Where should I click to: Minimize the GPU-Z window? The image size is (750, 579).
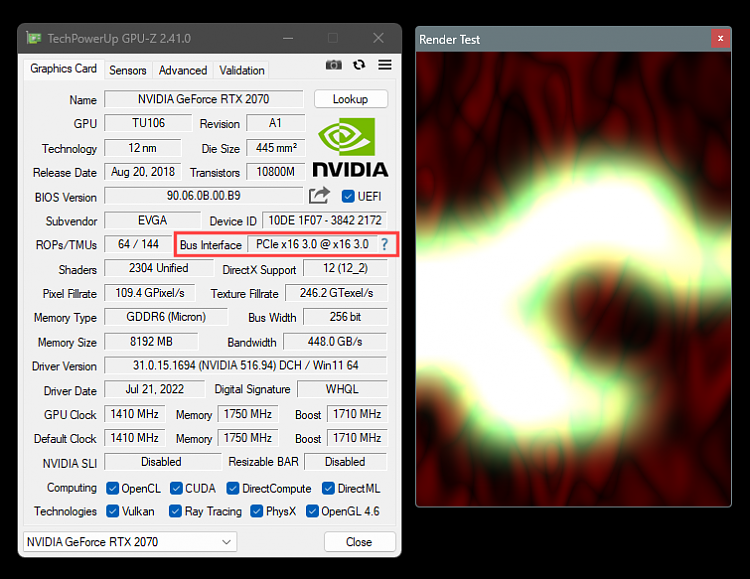pos(288,38)
